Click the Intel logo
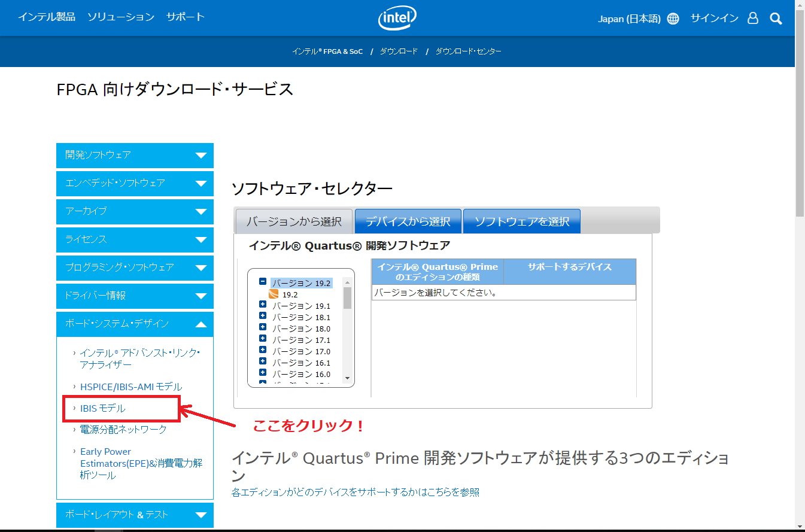805x532 pixels. coord(397,19)
